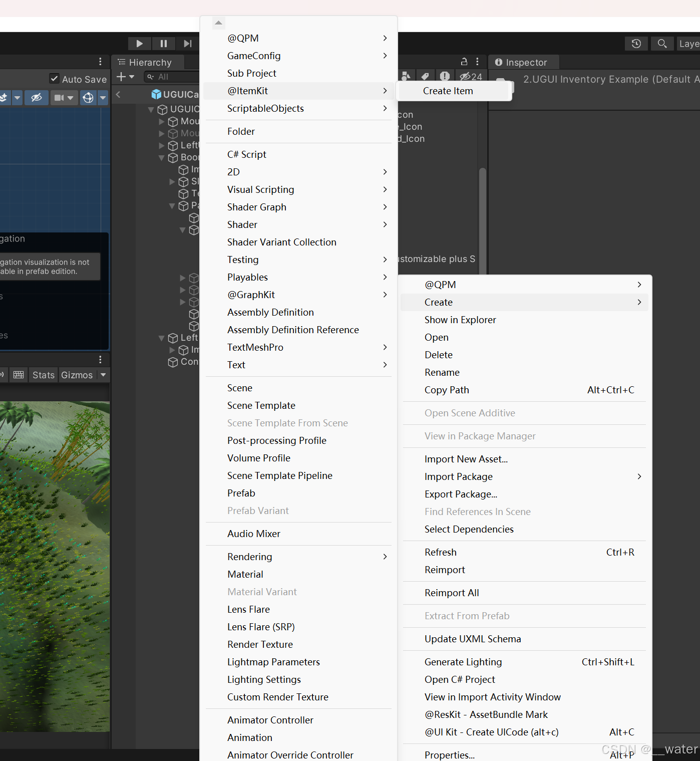Click the plus create icon in Hierarchy
This screenshot has width=700, height=761.
pyautogui.click(x=121, y=77)
